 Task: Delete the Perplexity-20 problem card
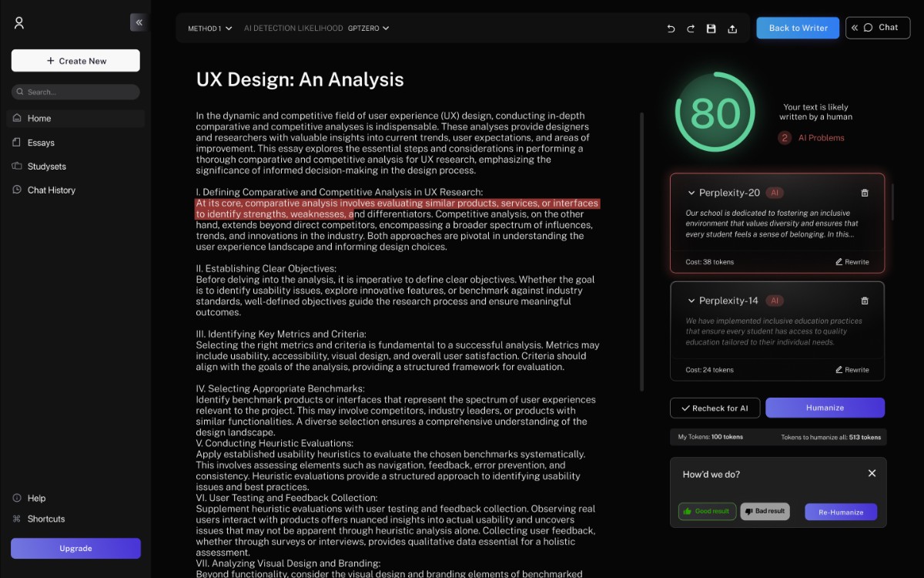point(865,193)
